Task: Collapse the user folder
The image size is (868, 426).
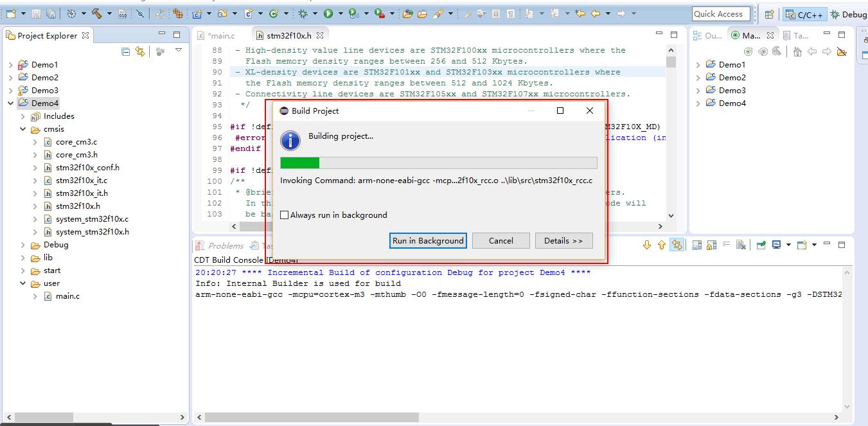Action: [x=23, y=283]
